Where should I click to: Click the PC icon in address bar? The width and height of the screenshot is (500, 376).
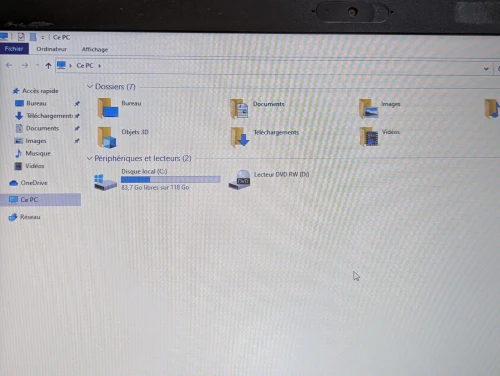(x=61, y=65)
